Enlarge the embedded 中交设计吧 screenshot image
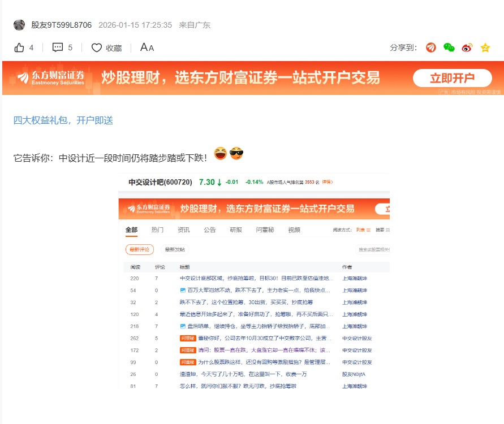The image size is (504, 424). pos(254,281)
